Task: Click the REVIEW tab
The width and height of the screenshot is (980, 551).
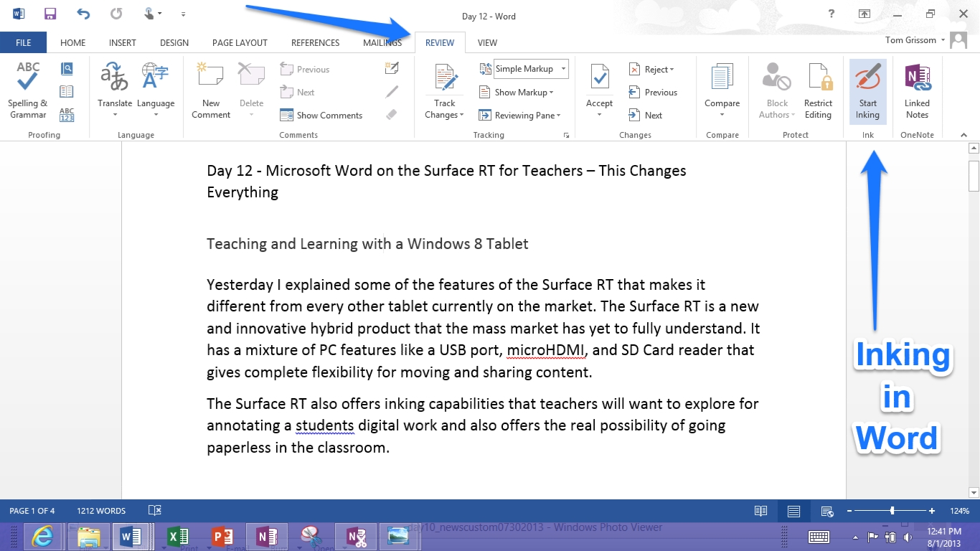Action: pyautogui.click(x=440, y=42)
